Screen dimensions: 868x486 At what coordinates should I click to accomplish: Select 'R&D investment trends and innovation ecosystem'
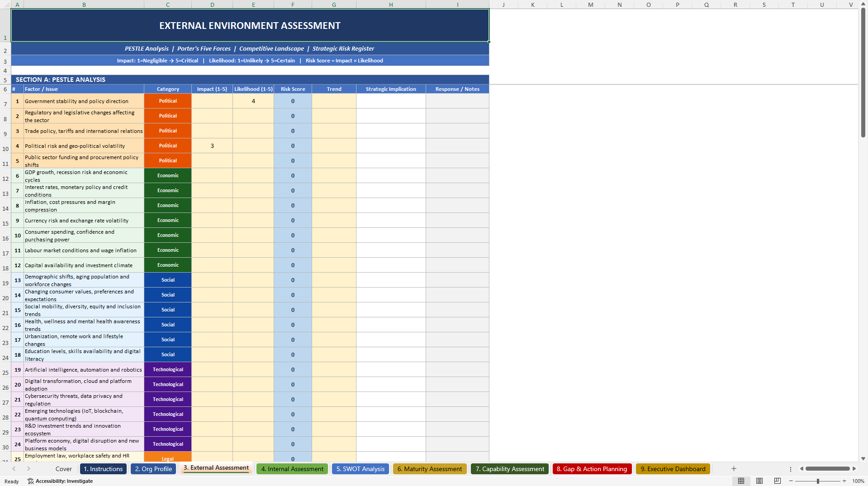(84, 429)
